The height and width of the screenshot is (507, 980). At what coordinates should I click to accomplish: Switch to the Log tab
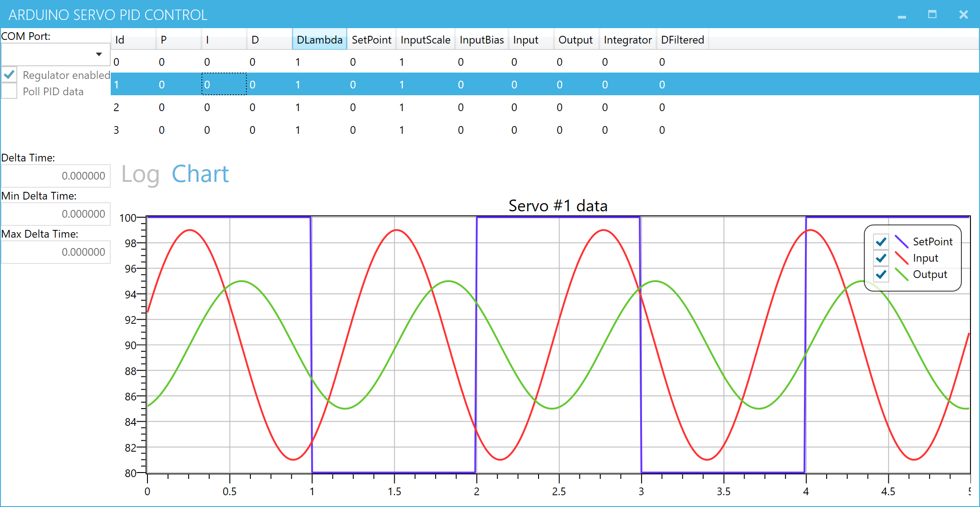click(140, 174)
